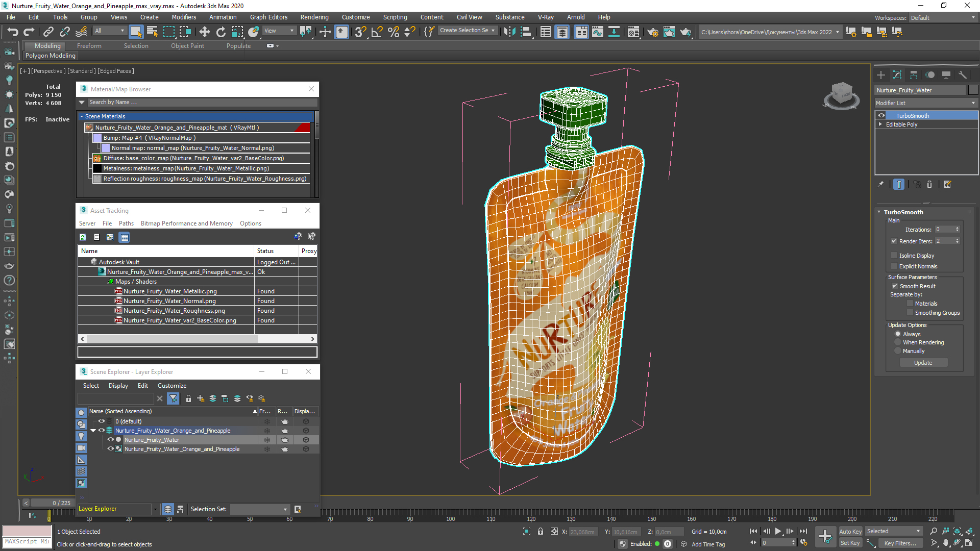Open the Utilities command panel tab
This screenshot has height=551, width=980.
point(963,75)
